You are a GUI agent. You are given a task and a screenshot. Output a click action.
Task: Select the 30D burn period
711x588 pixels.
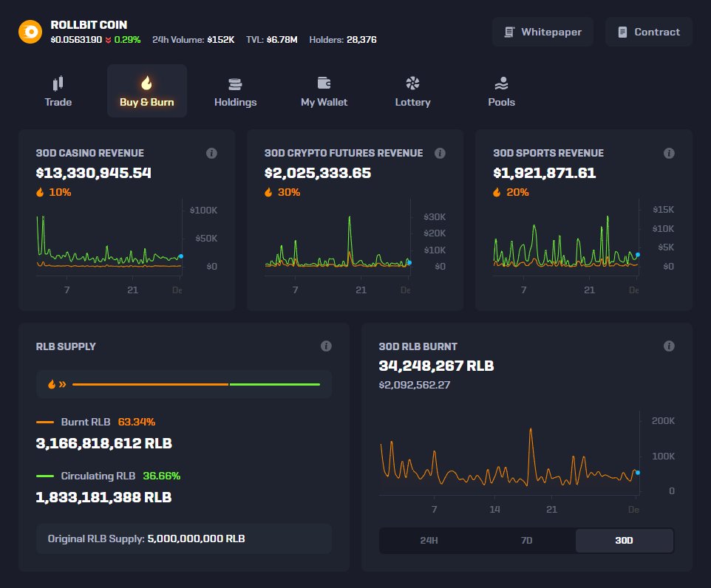click(624, 540)
